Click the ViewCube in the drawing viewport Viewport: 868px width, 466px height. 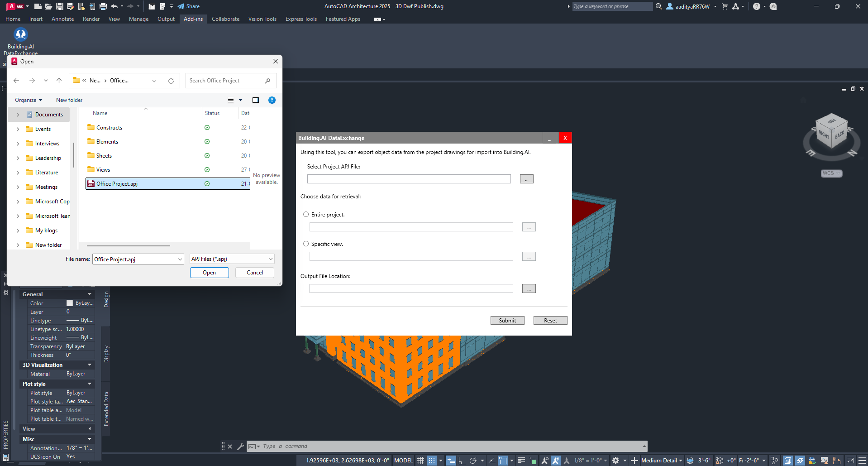click(831, 131)
